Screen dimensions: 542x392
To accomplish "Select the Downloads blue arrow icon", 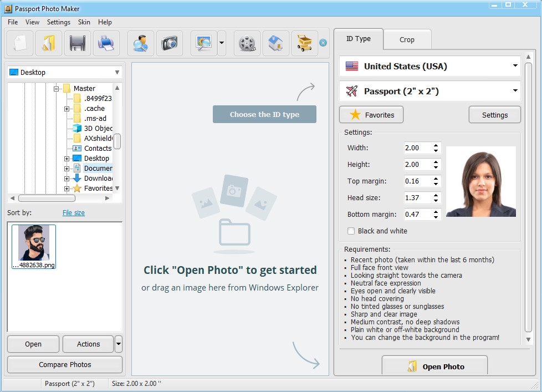I will click(x=77, y=179).
